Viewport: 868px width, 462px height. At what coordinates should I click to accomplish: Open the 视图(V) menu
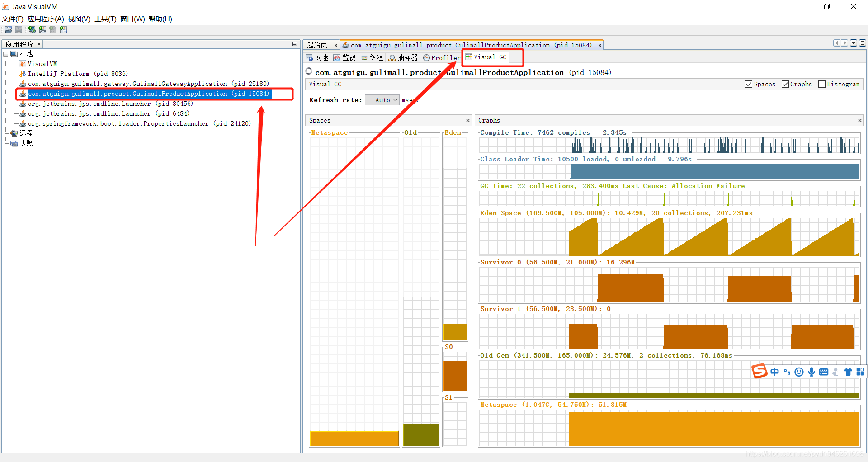(79, 19)
